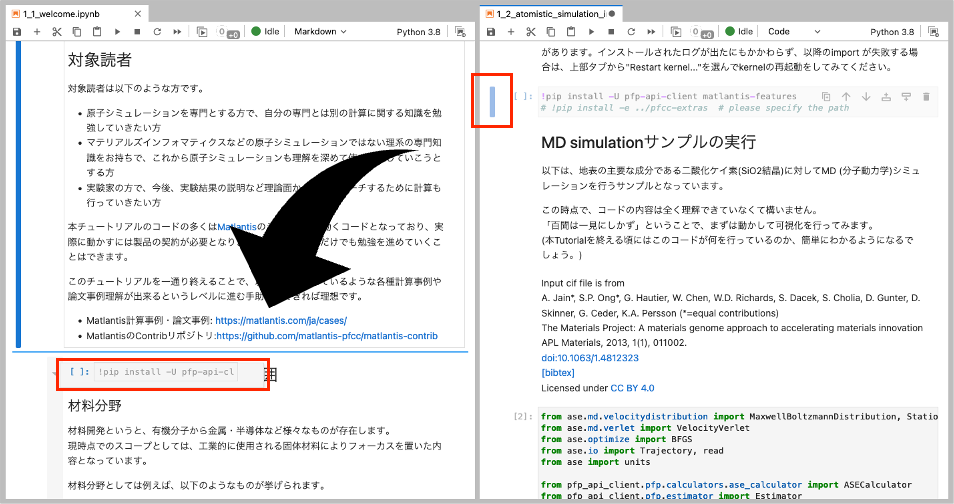Viewport: 954px width, 504px height.
Task: Cut the selected cell in left notebook
Action: (56, 32)
